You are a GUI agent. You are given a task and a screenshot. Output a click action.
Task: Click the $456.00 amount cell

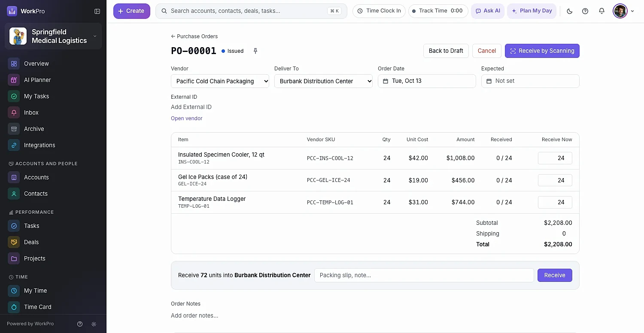[463, 180]
